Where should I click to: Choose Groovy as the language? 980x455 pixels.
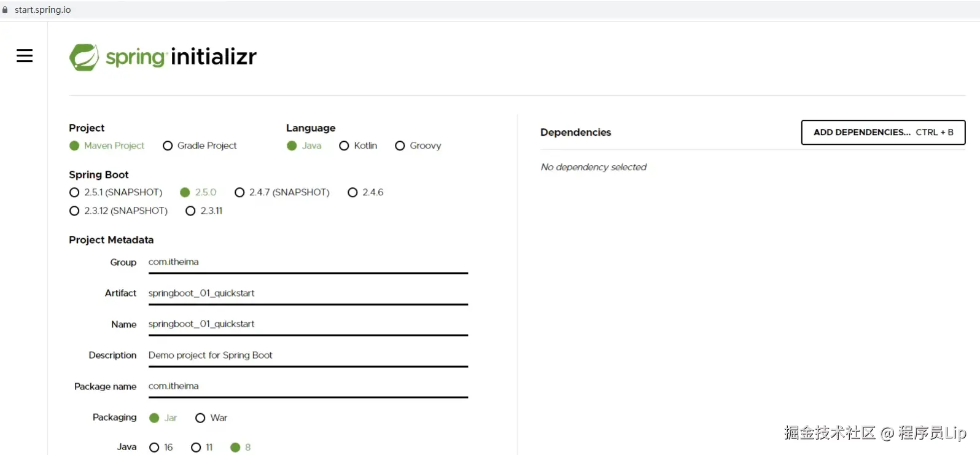[x=418, y=146]
